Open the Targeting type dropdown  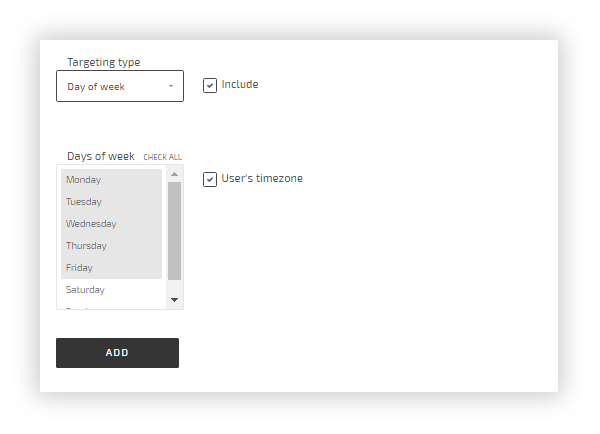click(119, 87)
